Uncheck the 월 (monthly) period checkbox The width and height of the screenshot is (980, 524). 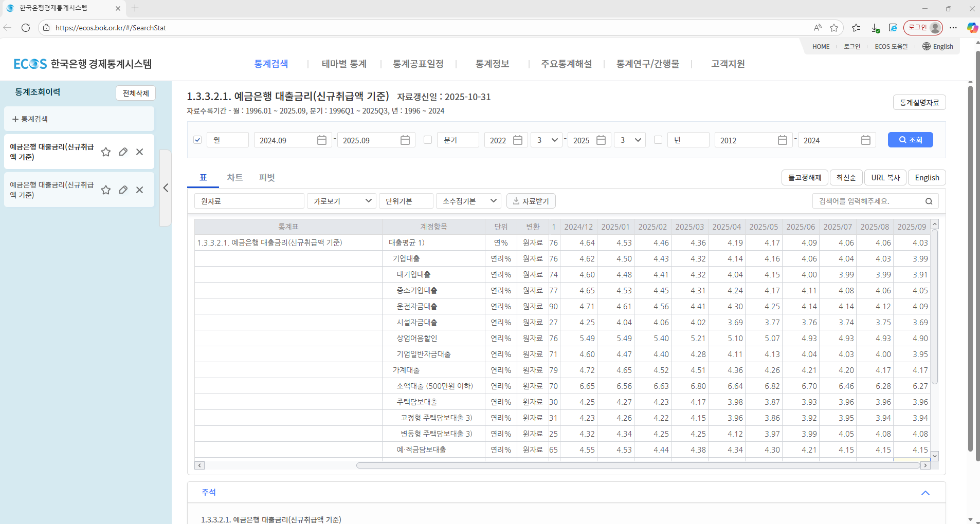[x=197, y=140]
